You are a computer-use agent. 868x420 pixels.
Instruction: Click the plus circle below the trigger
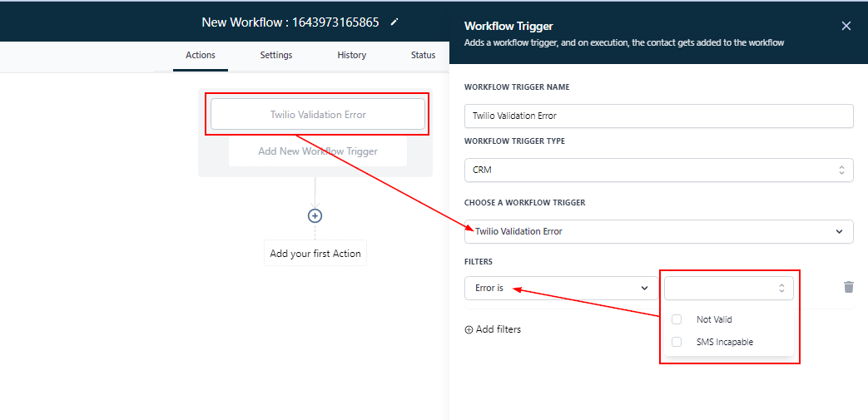pos(315,215)
